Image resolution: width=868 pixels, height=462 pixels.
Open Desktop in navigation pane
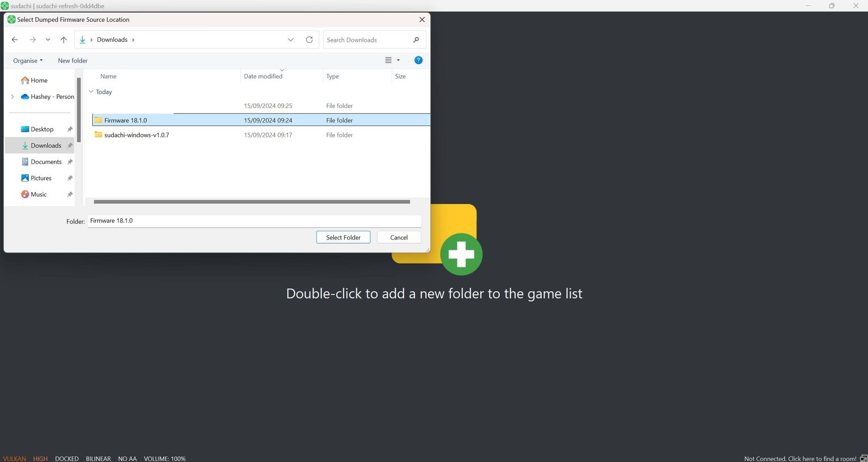[42, 129]
